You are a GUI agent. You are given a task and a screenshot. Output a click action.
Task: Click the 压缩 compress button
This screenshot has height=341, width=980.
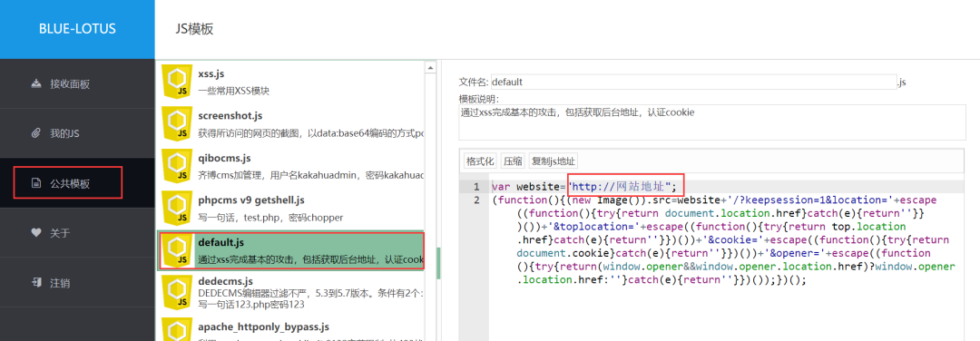[x=513, y=161]
